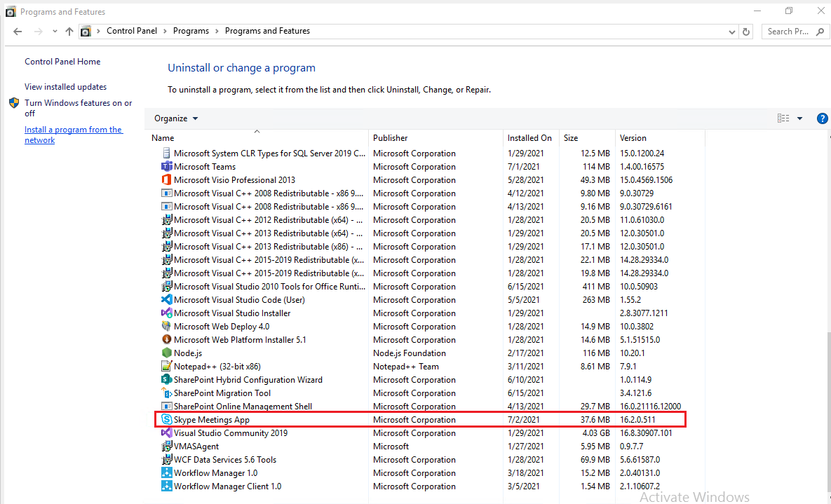Click the 4.03 GB size value
The width and height of the screenshot is (831, 504).
point(595,433)
